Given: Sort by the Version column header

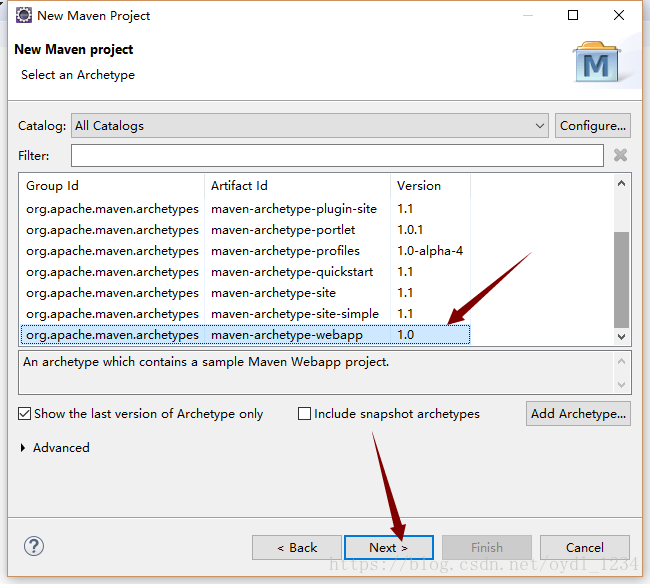Looking at the screenshot, I should [x=430, y=186].
